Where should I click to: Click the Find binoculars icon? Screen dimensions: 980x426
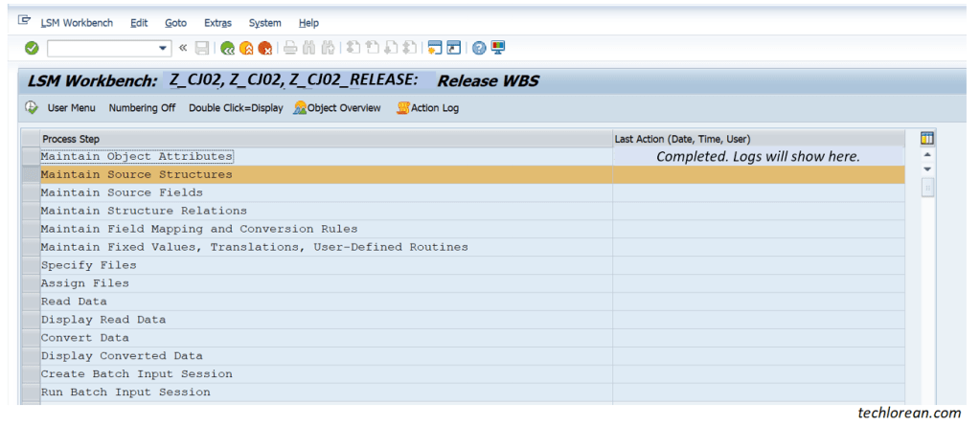[x=308, y=48]
